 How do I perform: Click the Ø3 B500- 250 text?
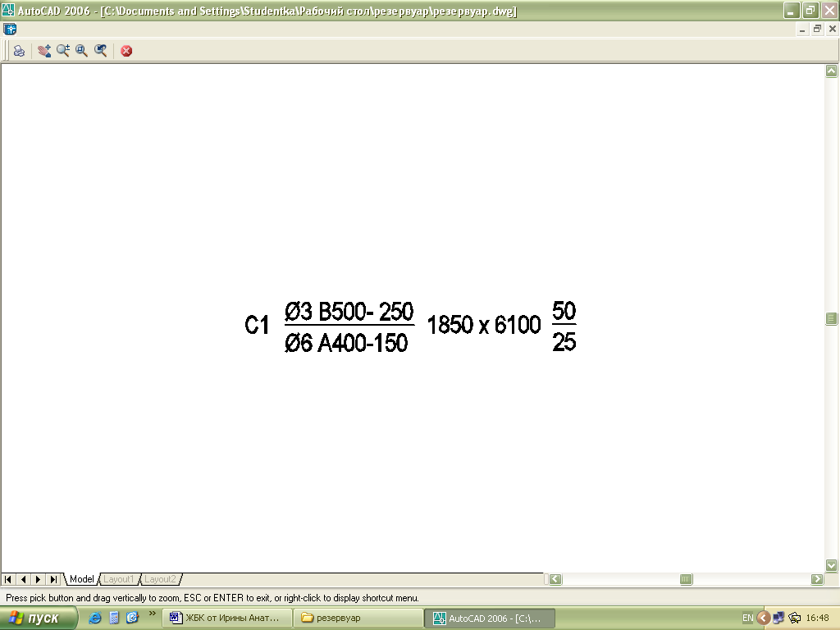(349, 311)
